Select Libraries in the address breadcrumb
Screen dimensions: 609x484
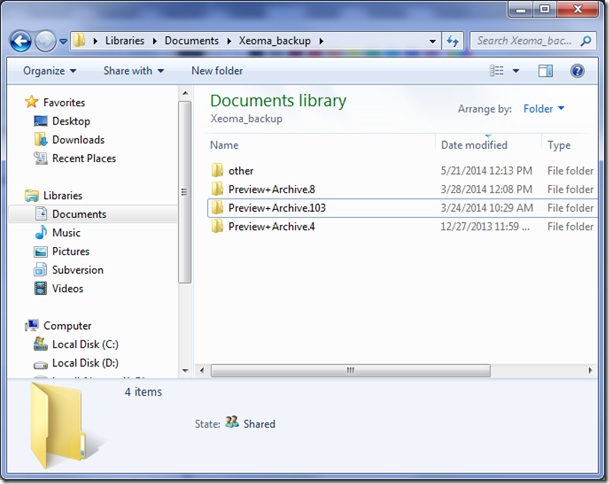point(124,40)
